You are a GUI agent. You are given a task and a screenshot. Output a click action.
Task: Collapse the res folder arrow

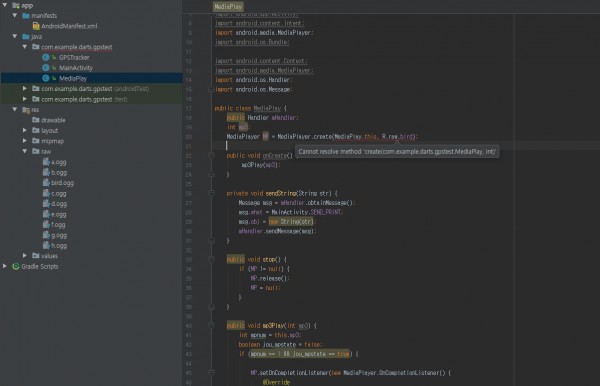click(15, 109)
